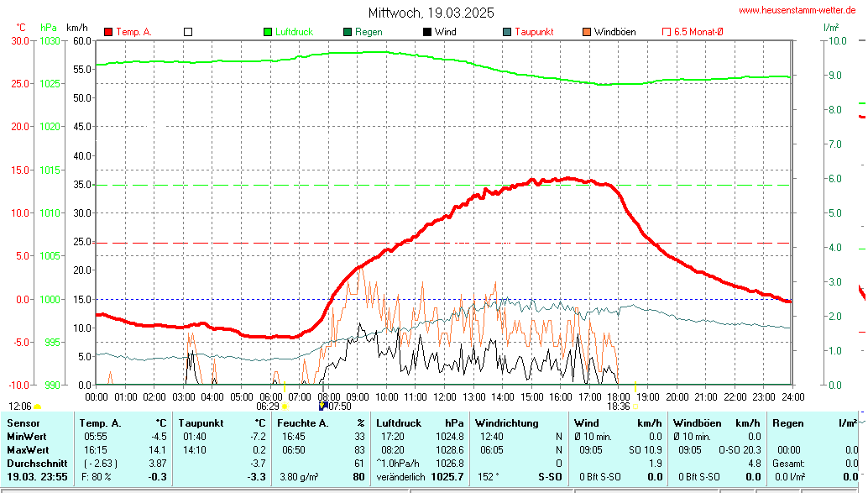868x493 pixels.
Task: Click the 6.5 Monat-Ø legend bracket icon
Action: 667,32
